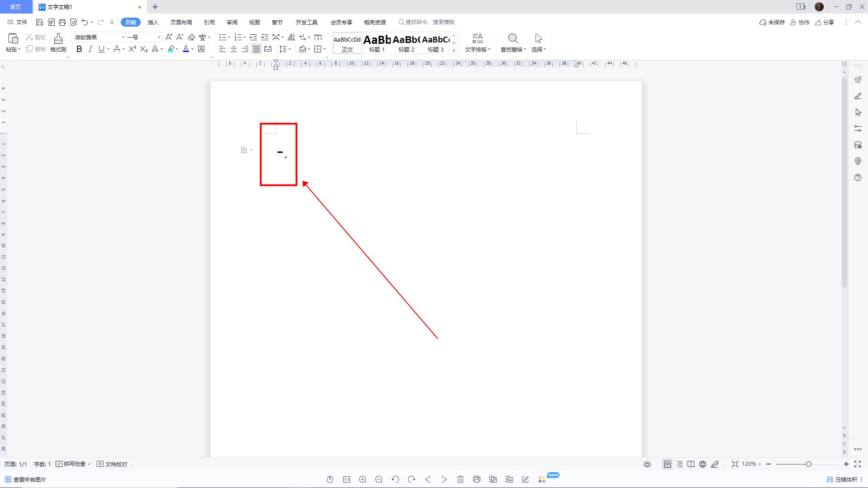Toggle document proofreading (文档校对) option
868x488 pixels.
(112, 464)
